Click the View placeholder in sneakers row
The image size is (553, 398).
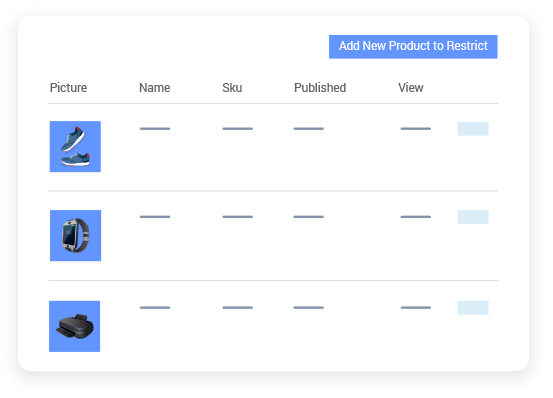click(x=415, y=129)
